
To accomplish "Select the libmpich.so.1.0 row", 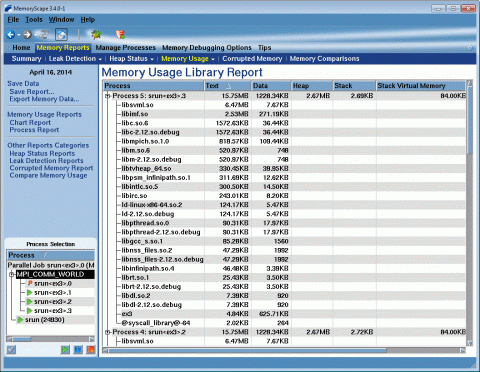I will (285, 141).
